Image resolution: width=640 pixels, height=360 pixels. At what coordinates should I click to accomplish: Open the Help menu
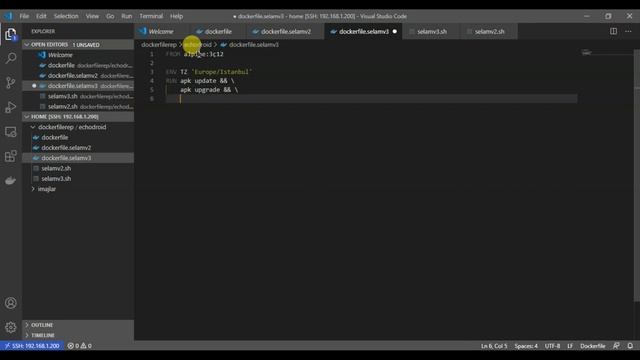point(176,16)
